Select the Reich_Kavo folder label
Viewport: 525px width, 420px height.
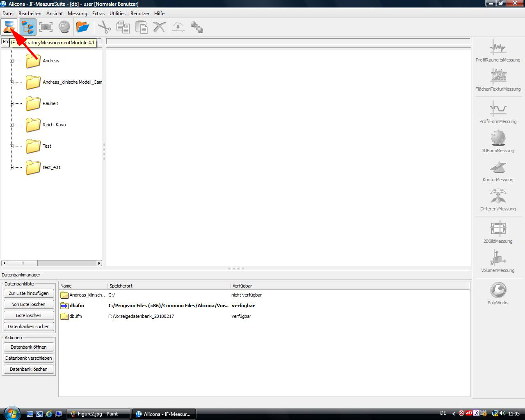(54, 125)
